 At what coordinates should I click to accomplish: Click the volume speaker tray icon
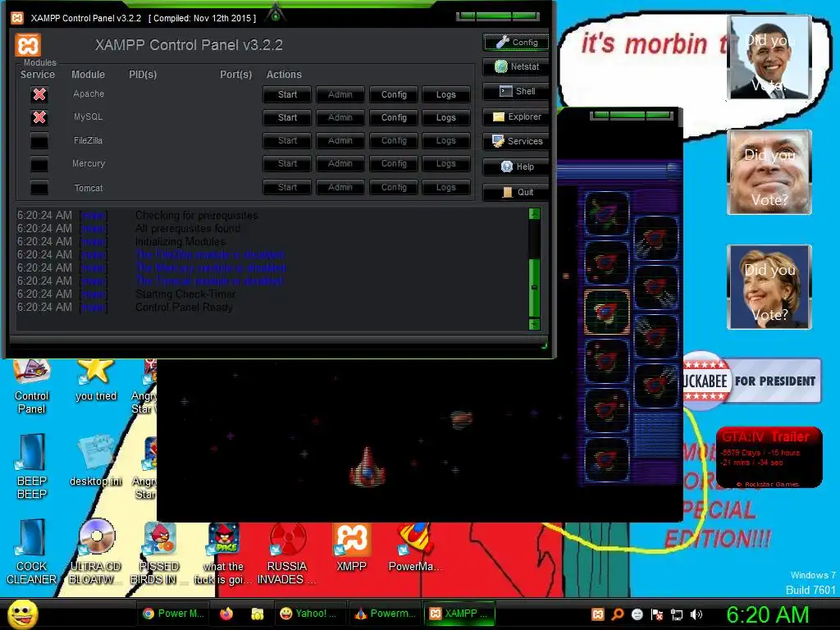pyautogui.click(x=696, y=614)
